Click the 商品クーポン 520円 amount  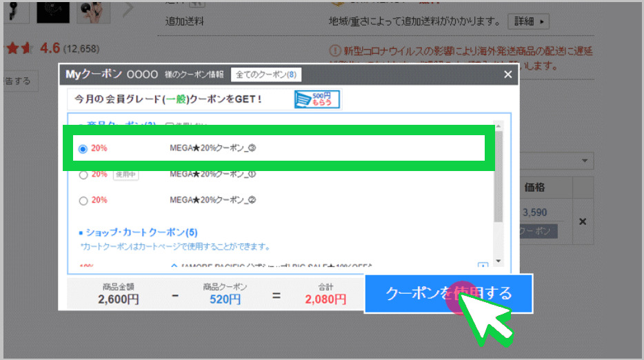(x=225, y=299)
